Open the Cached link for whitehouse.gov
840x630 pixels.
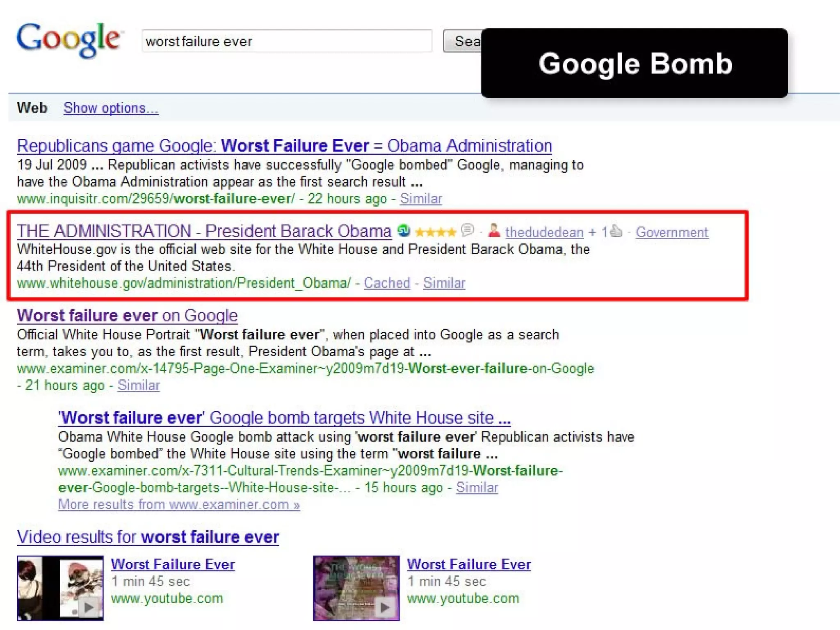[387, 283]
